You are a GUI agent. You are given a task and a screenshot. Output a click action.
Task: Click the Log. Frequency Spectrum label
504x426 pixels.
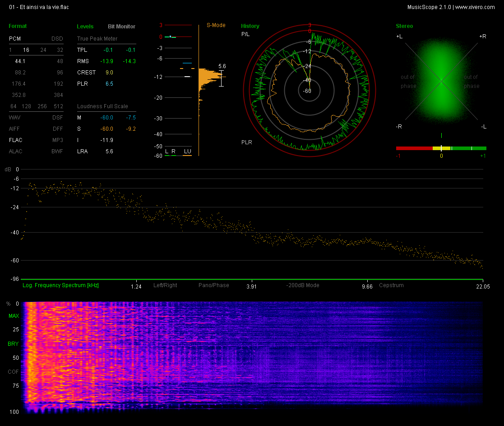point(60,285)
